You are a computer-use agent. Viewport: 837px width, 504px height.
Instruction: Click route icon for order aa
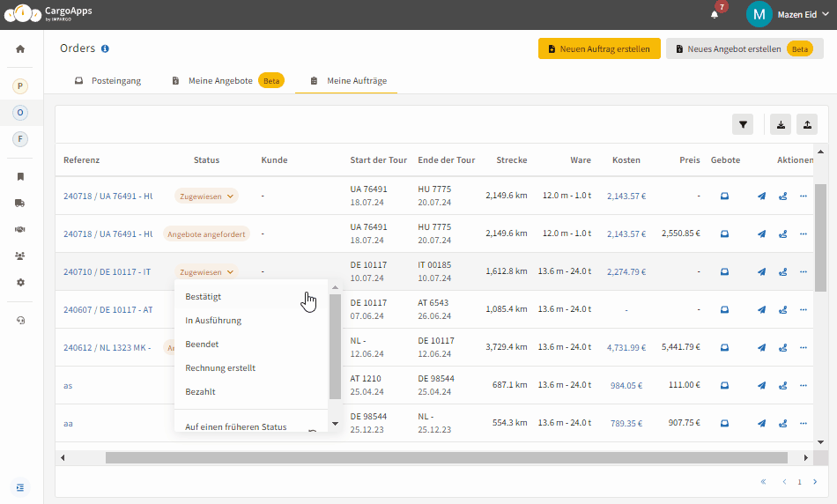pyautogui.click(x=782, y=424)
